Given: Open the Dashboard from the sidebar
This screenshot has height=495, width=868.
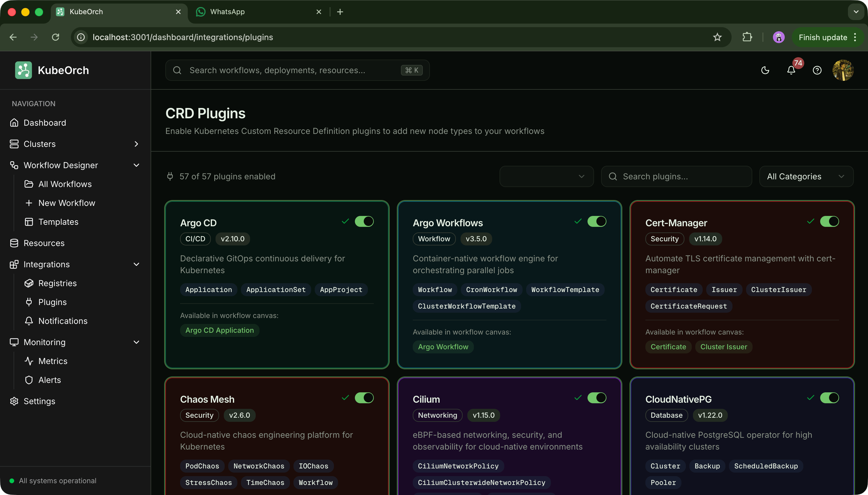Looking at the screenshot, I should pyautogui.click(x=45, y=123).
